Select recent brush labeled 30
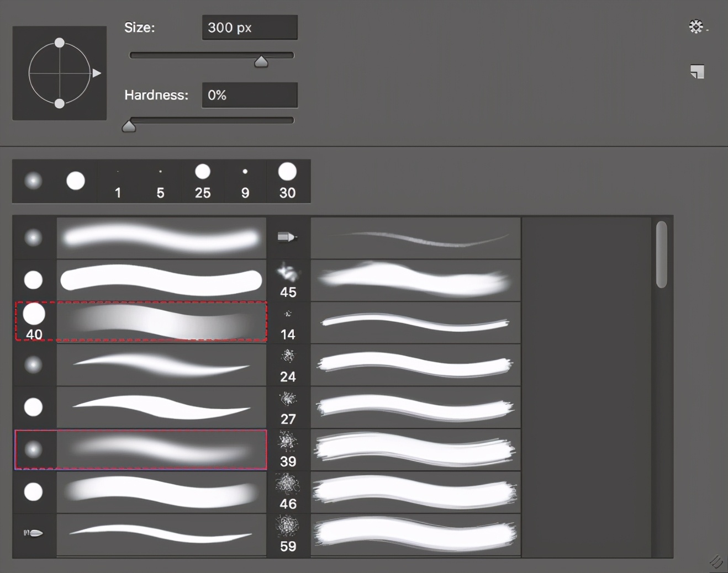The image size is (728, 573). pyautogui.click(x=287, y=181)
